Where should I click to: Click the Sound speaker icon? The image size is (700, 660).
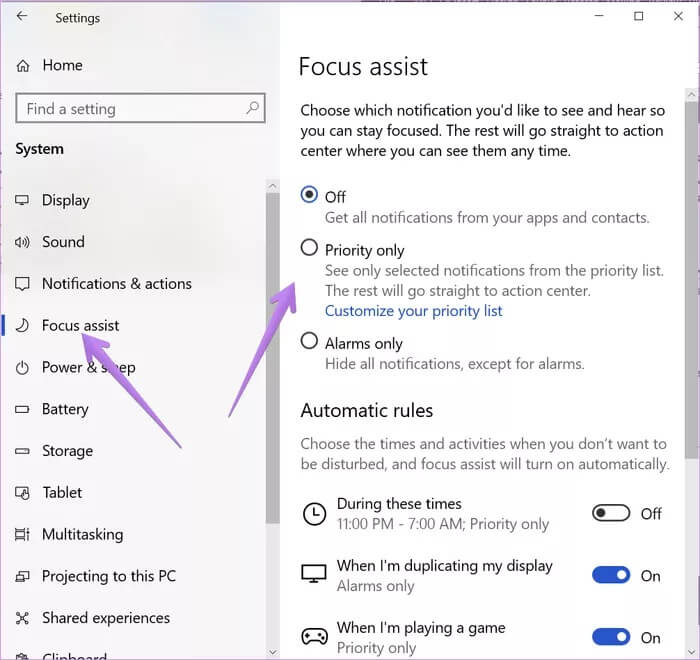tap(22, 242)
